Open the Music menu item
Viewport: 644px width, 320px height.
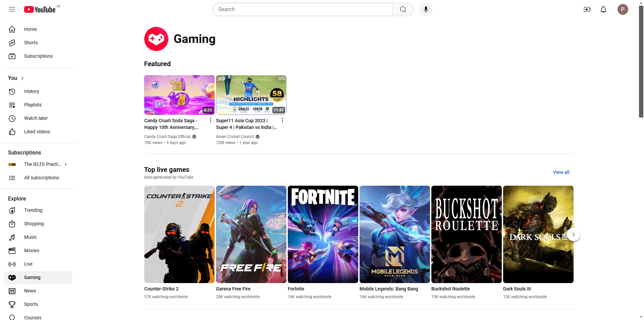pyautogui.click(x=38, y=237)
